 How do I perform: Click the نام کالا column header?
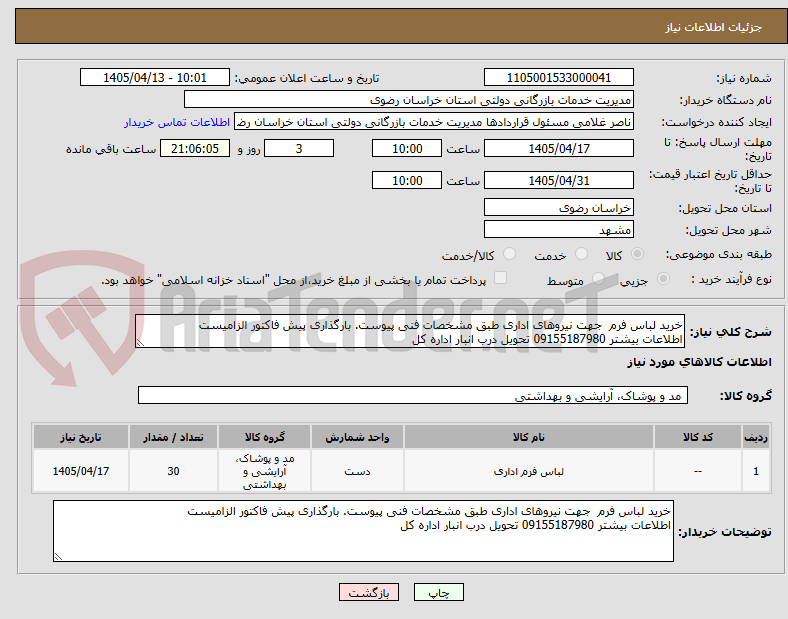[528, 437]
